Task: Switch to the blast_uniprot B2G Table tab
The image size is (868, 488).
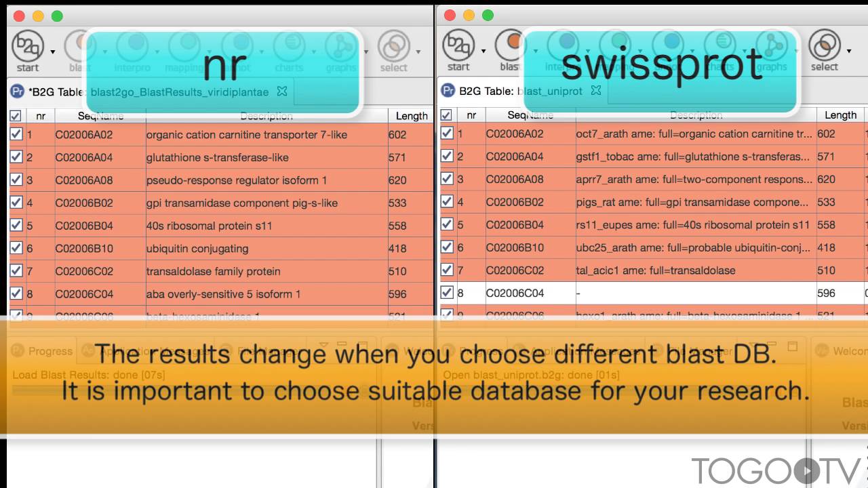Action: click(520, 91)
